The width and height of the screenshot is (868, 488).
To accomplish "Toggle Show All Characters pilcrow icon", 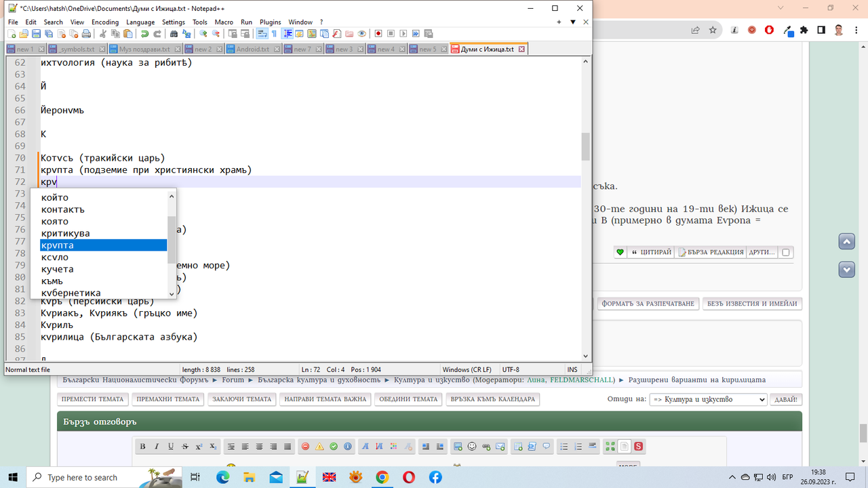I will [x=275, y=34].
